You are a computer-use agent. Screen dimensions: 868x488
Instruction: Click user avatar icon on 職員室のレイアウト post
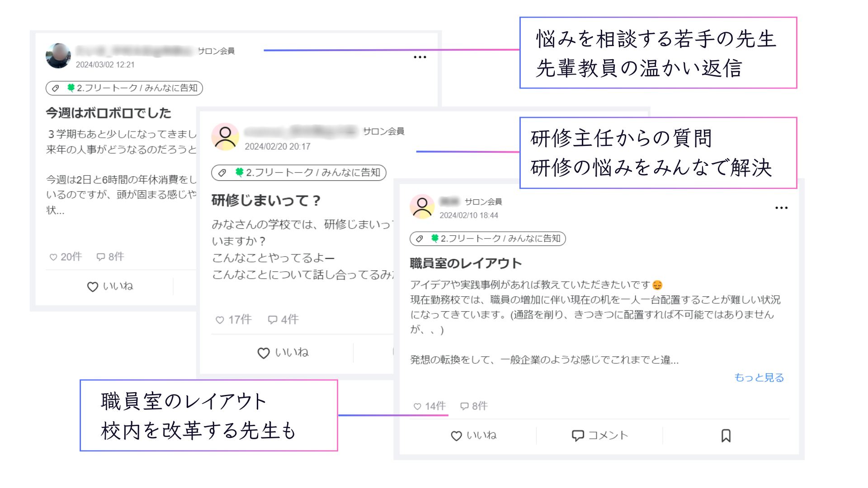[422, 206]
